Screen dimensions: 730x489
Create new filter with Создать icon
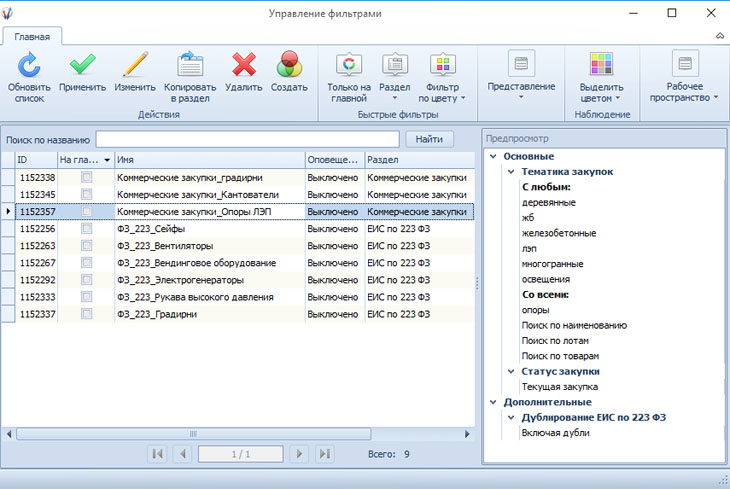pyautogui.click(x=289, y=64)
